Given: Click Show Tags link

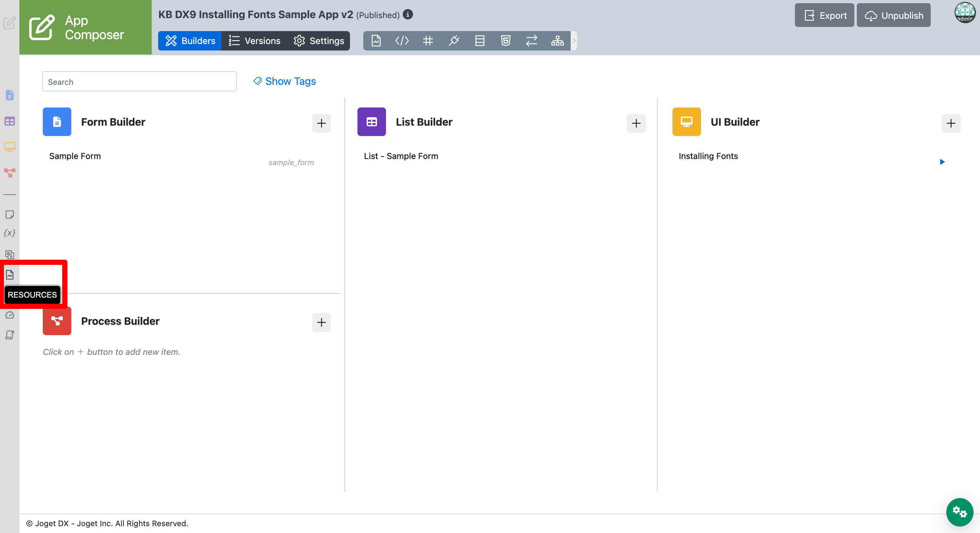Looking at the screenshot, I should click(x=285, y=81).
